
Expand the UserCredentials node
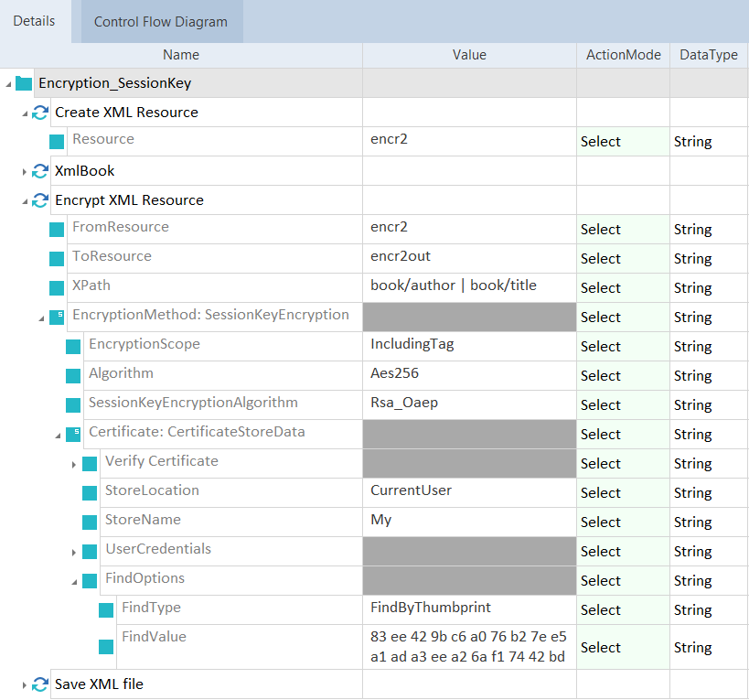(74, 552)
